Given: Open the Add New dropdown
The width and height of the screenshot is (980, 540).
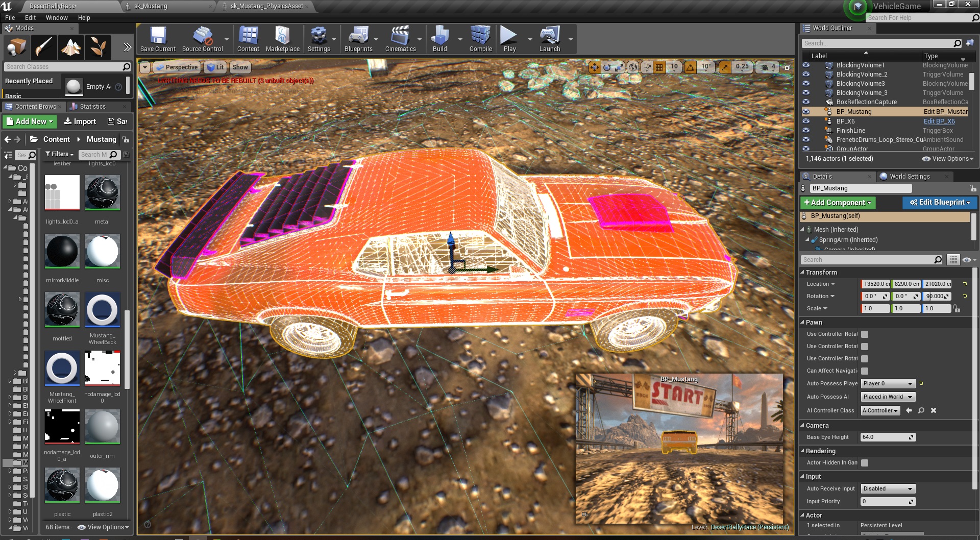Looking at the screenshot, I should pyautogui.click(x=30, y=121).
